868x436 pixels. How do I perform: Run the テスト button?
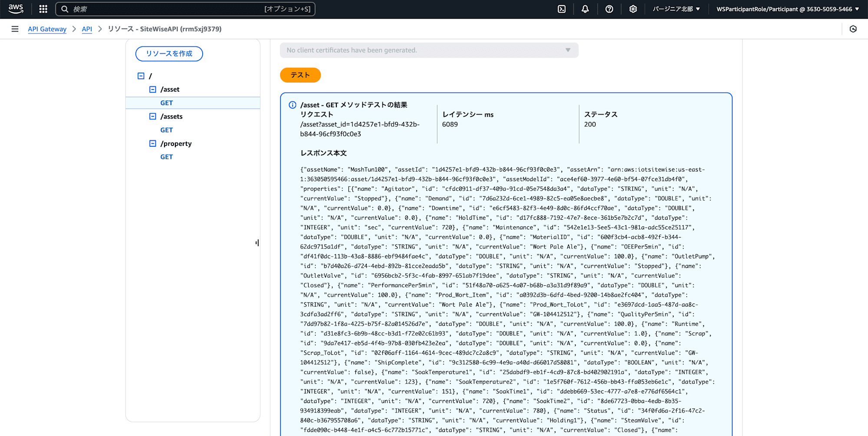pos(300,75)
